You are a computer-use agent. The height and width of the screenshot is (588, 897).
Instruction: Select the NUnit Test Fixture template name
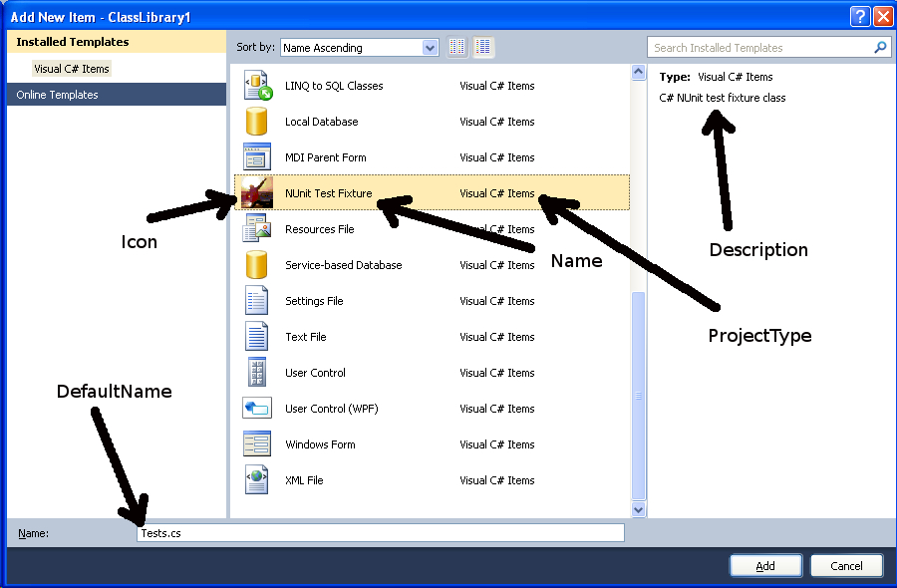[328, 193]
